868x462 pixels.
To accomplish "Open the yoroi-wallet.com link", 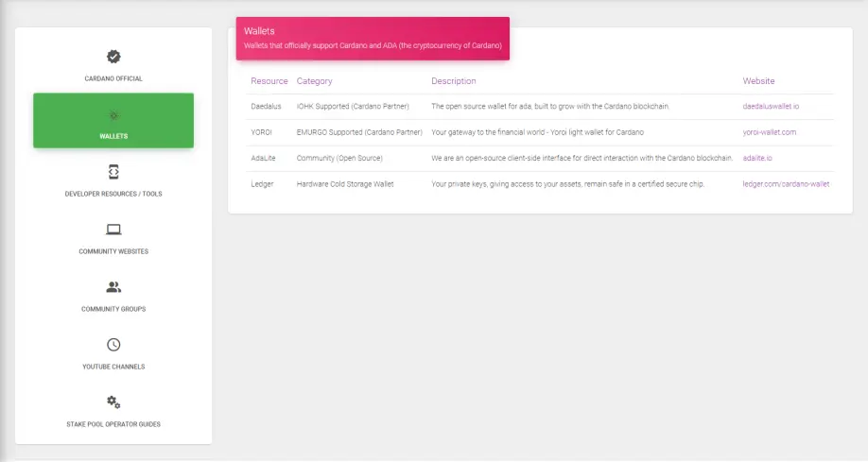I will [770, 132].
